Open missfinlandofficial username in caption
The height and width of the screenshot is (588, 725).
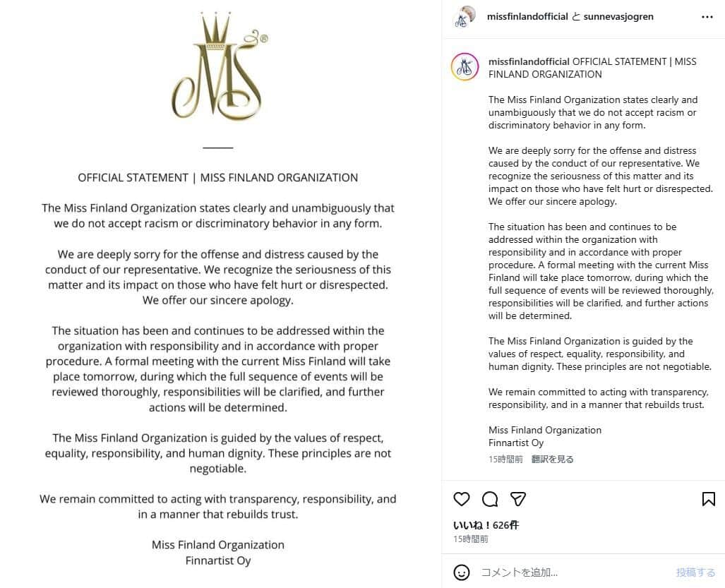(x=529, y=61)
